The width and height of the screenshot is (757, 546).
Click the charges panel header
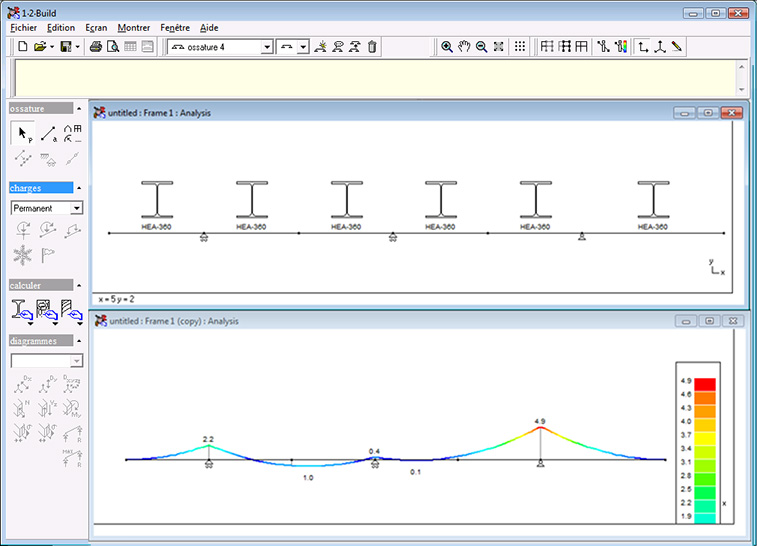pos(41,188)
